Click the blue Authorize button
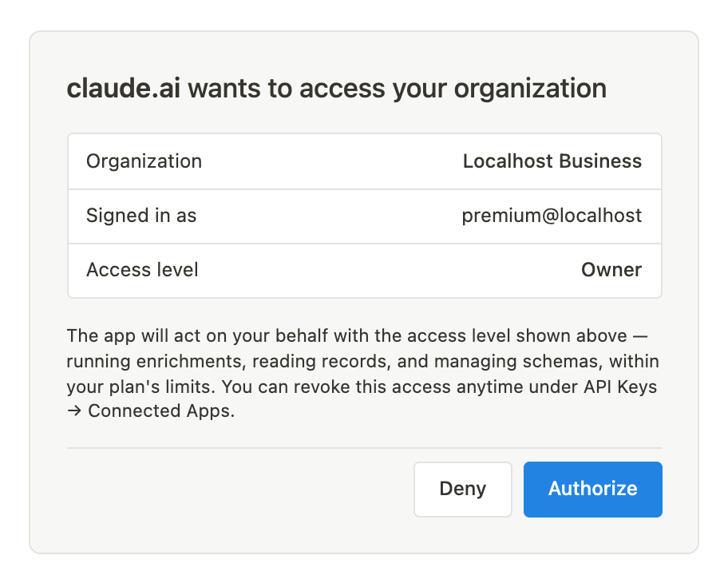The height and width of the screenshot is (583, 728). coord(592,490)
